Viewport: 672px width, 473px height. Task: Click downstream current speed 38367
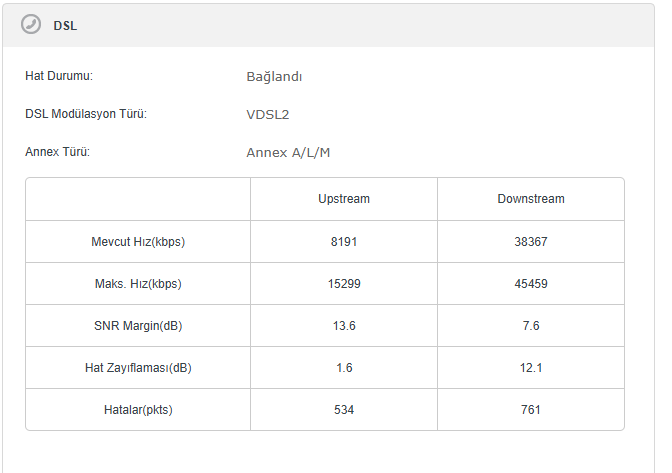click(531, 242)
